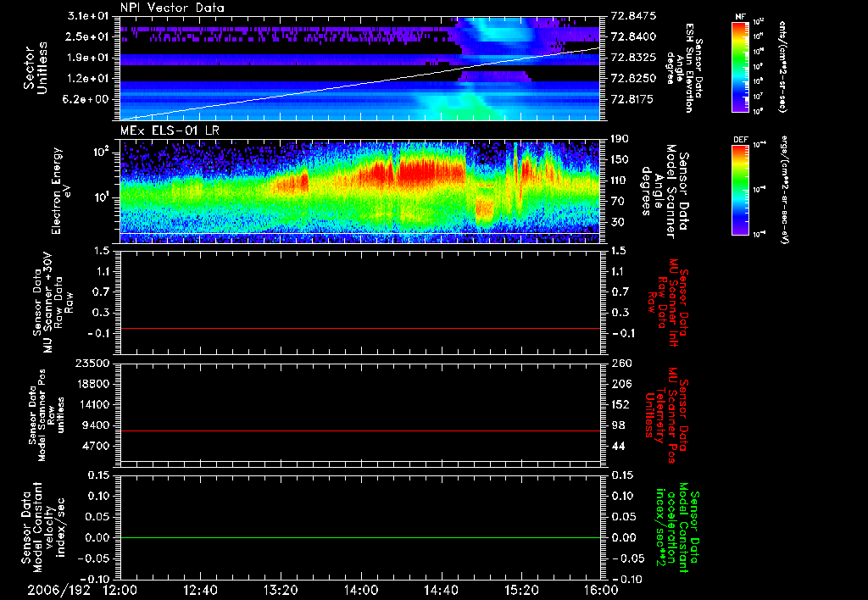Click the 12:40 time axis label
Screen dimensions: 868x600
click(x=200, y=591)
